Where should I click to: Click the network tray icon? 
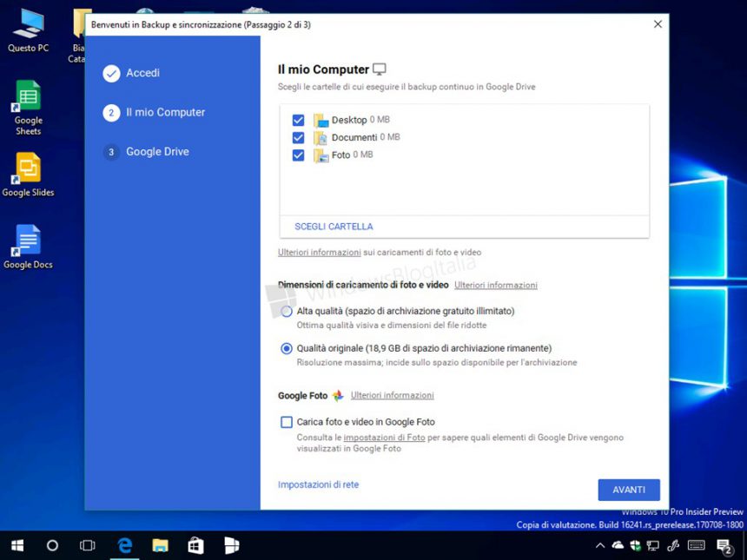tap(652, 546)
